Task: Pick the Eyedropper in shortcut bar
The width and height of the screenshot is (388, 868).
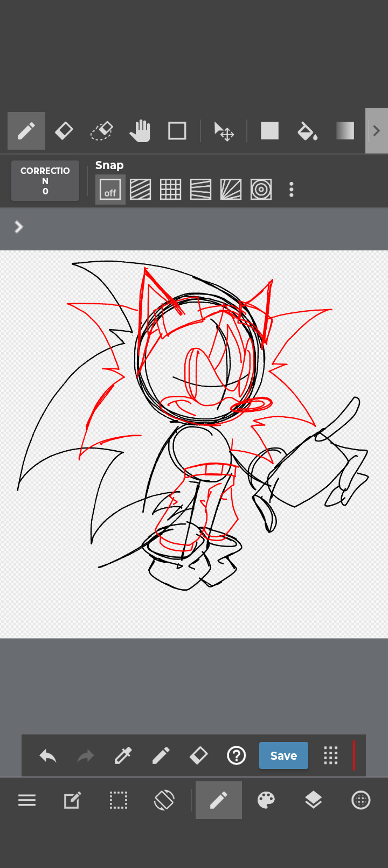Action: pyautogui.click(x=123, y=756)
